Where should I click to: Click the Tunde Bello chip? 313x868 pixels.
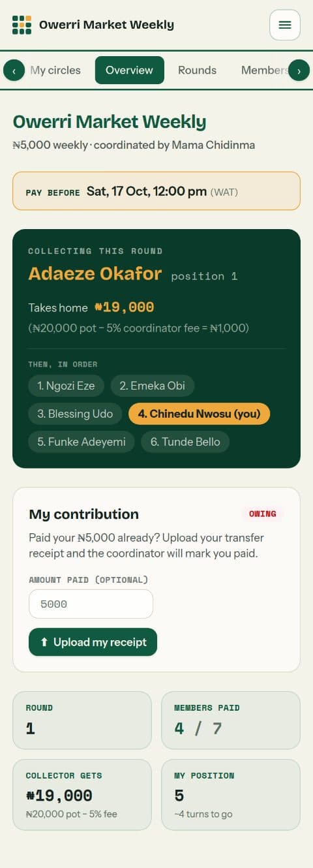click(185, 442)
